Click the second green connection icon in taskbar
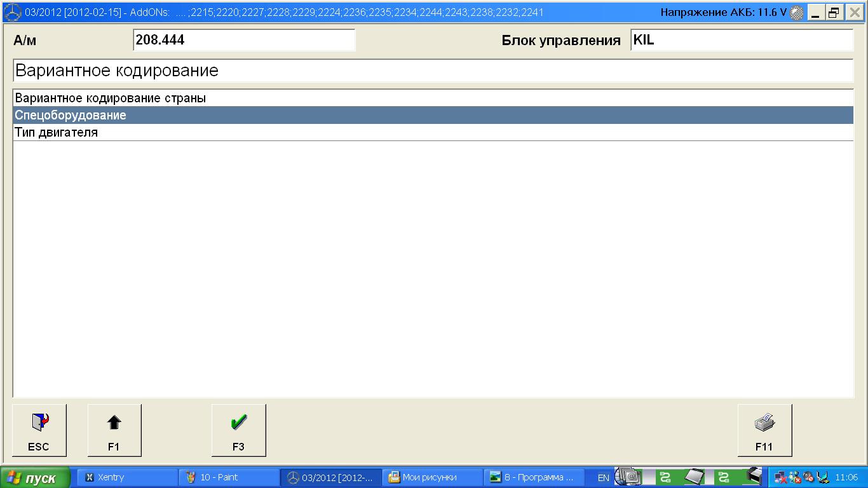868x488 pixels. (x=723, y=477)
